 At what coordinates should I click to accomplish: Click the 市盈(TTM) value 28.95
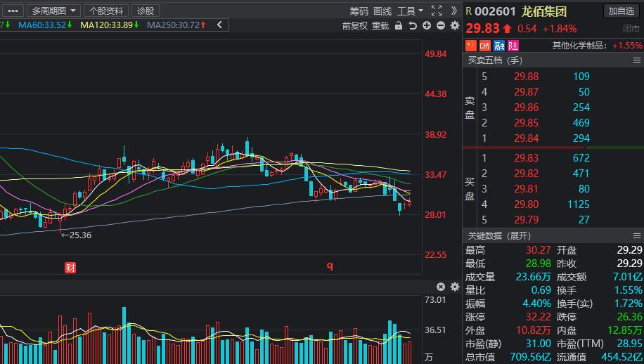pyautogui.click(x=630, y=344)
